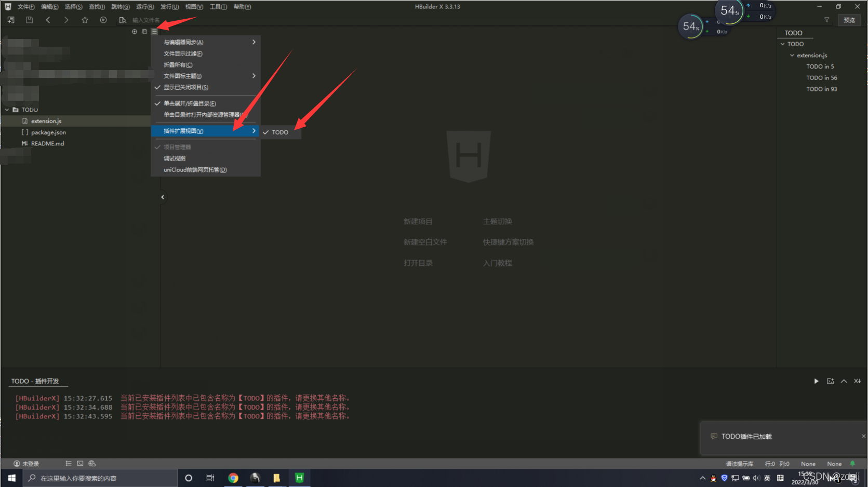Screen dimensions: 868x487
Task: Click 打开目录 link on welcome page
Action: pyautogui.click(x=418, y=263)
